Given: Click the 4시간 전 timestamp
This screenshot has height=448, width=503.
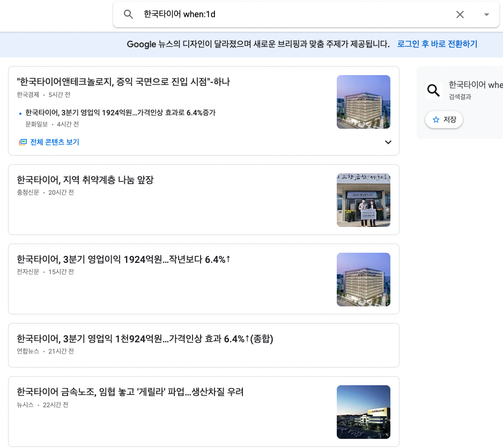Looking at the screenshot, I should (x=68, y=124).
